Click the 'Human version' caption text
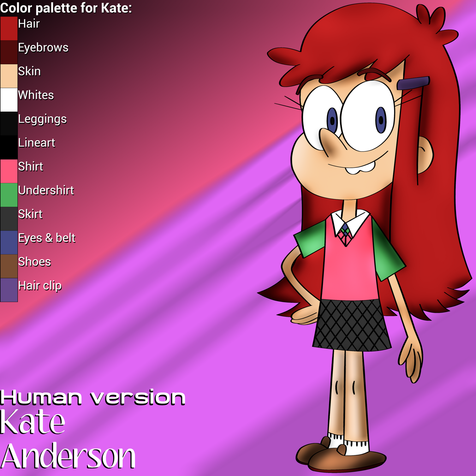Image resolution: width=476 pixels, height=476 pixels. pos(93,397)
